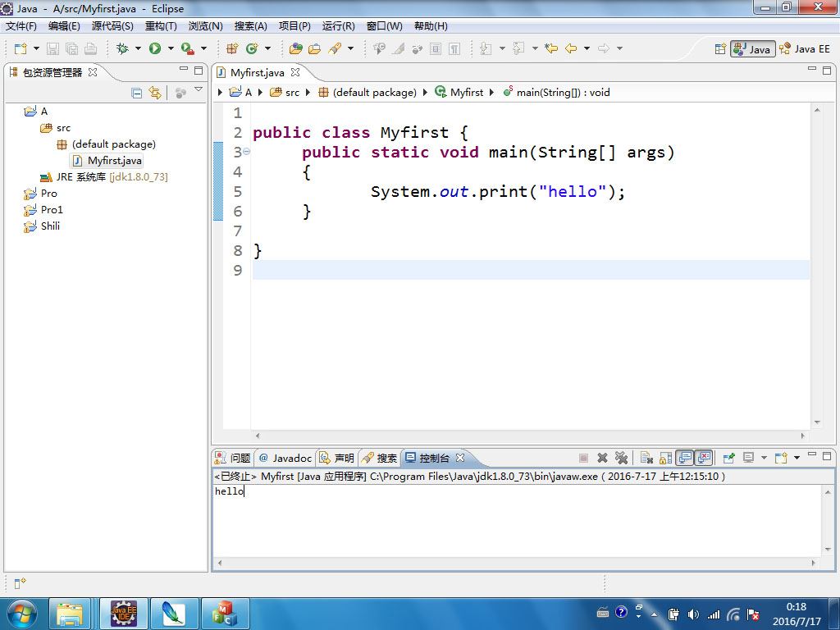Maximize the Package Explorer view

coord(199,71)
